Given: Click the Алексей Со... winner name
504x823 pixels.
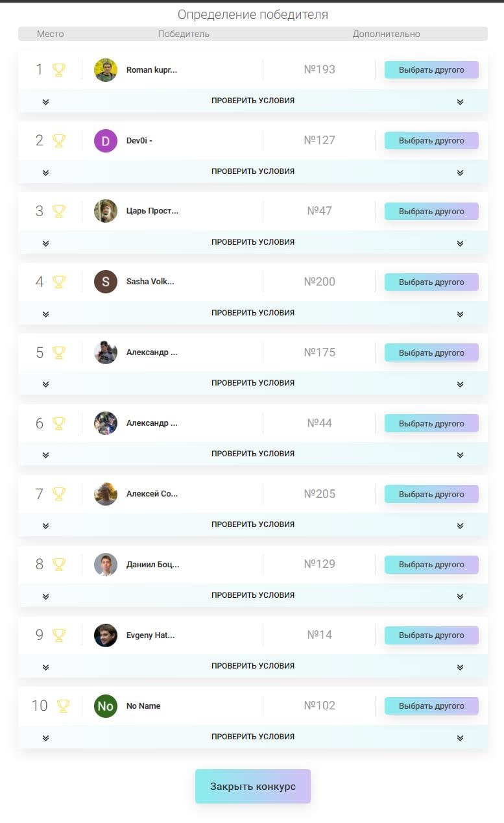Looking at the screenshot, I should click(152, 494).
